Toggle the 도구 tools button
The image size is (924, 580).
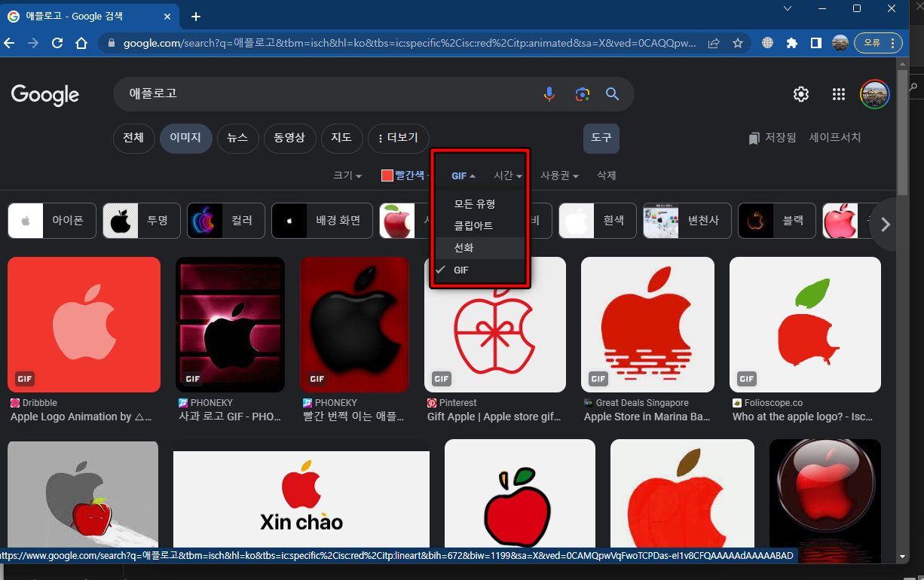[x=601, y=138]
